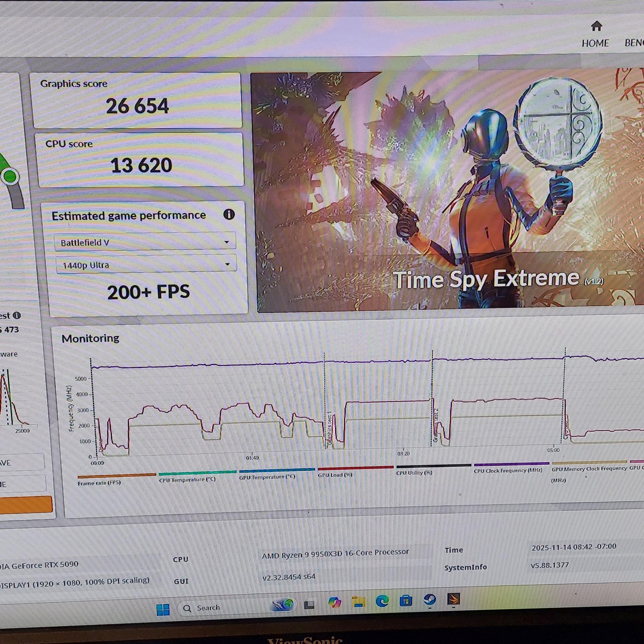
Task: Open the Windows Start menu
Action: (163, 610)
